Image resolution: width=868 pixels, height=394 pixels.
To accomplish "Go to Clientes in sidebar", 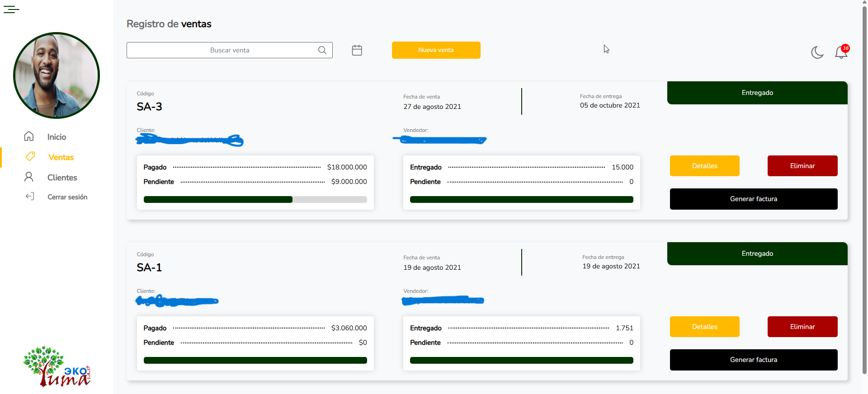I will [x=62, y=178].
